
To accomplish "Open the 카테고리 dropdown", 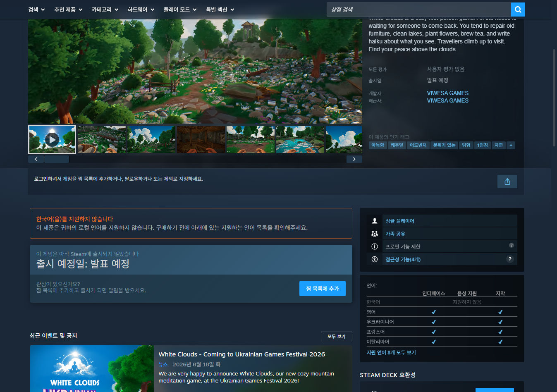I will pyautogui.click(x=105, y=10).
